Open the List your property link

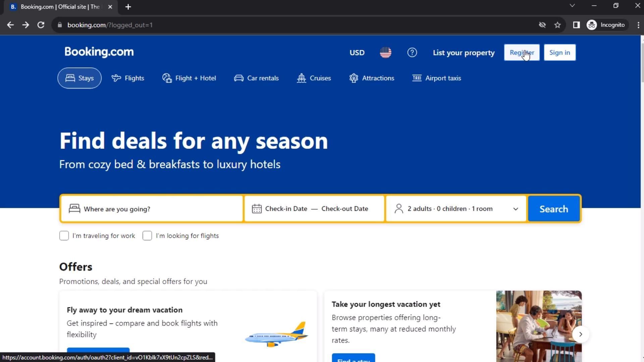(464, 53)
